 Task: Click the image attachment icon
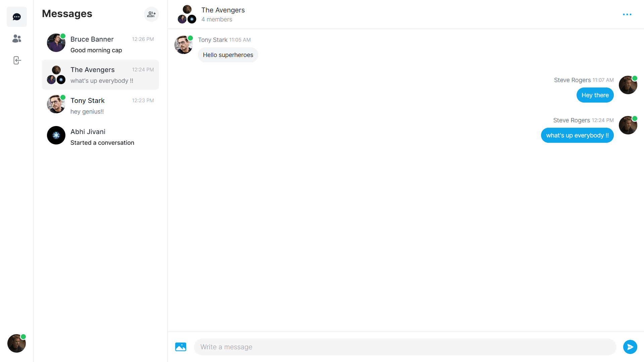click(x=180, y=347)
